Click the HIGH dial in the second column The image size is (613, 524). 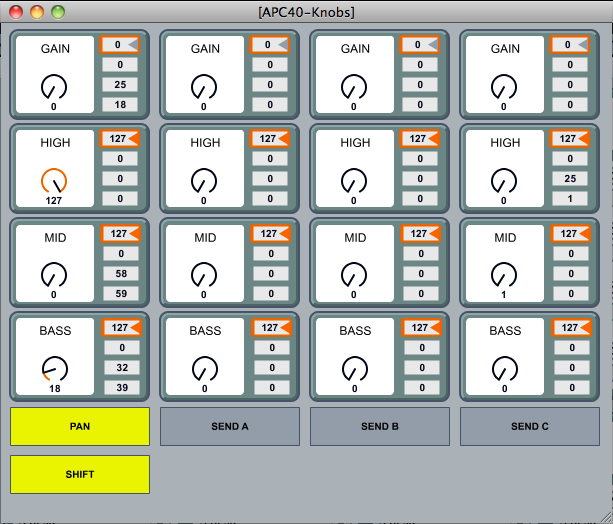[x=204, y=181]
